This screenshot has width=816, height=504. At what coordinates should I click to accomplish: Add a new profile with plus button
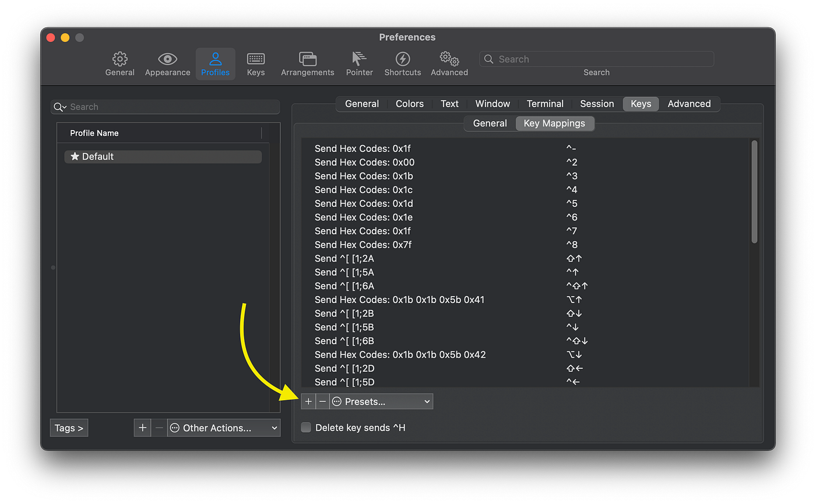[x=142, y=428]
